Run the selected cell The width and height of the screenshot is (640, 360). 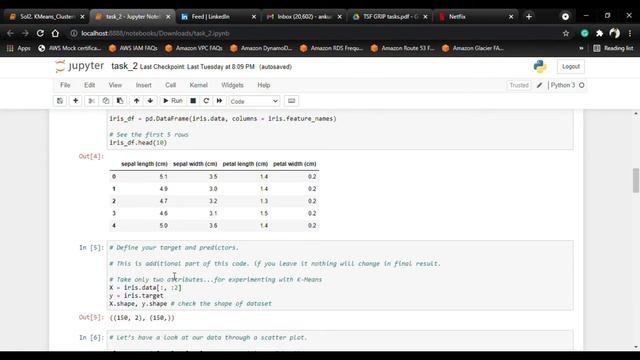(173, 101)
